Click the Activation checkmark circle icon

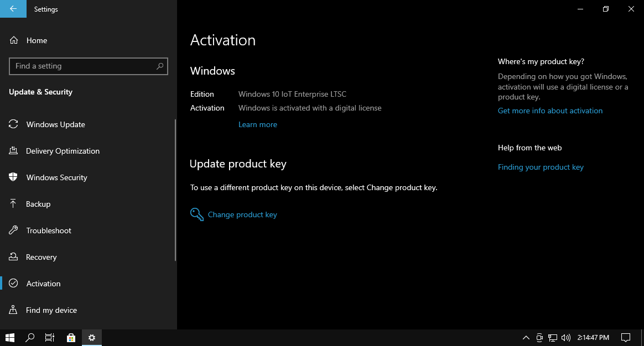[x=13, y=283]
